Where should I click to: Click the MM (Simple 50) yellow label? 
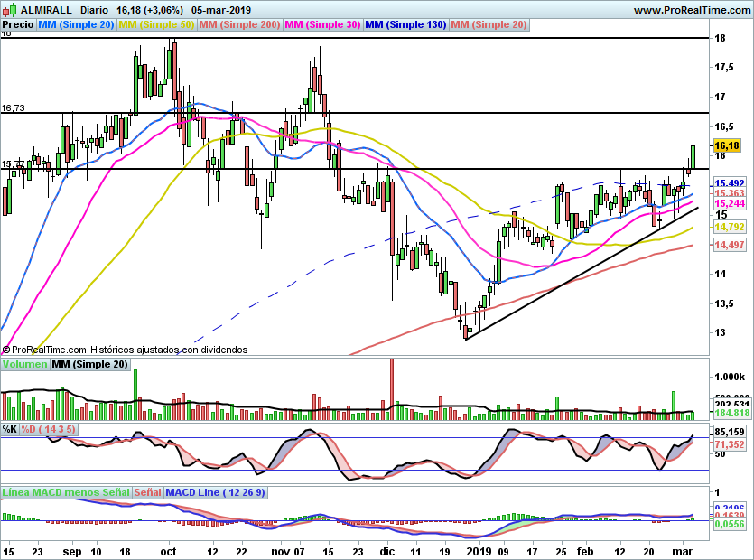point(156,24)
